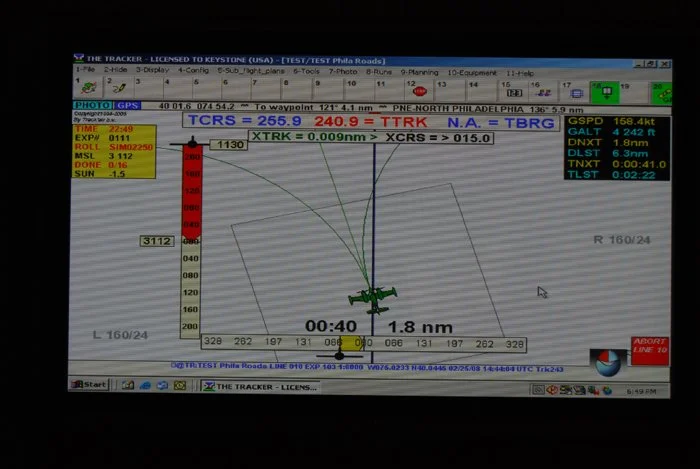Click the DONE 0/16 row
The image size is (700, 469).
(x=114, y=165)
